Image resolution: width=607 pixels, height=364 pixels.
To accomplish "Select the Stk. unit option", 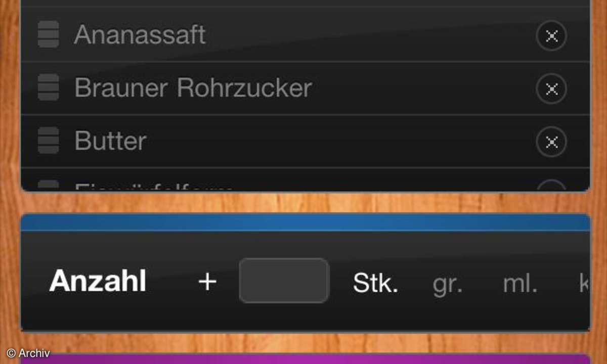I will click(x=376, y=283).
